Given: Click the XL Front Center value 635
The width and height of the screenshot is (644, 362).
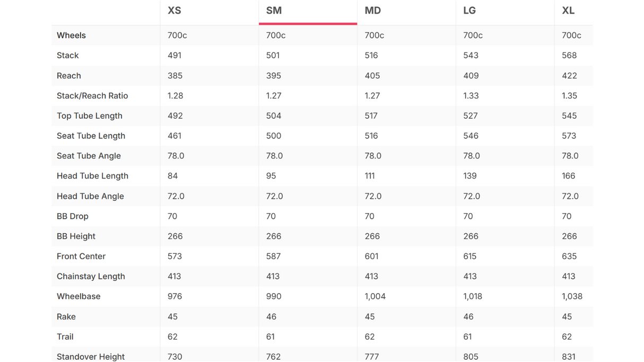Looking at the screenshot, I should click(569, 257).
